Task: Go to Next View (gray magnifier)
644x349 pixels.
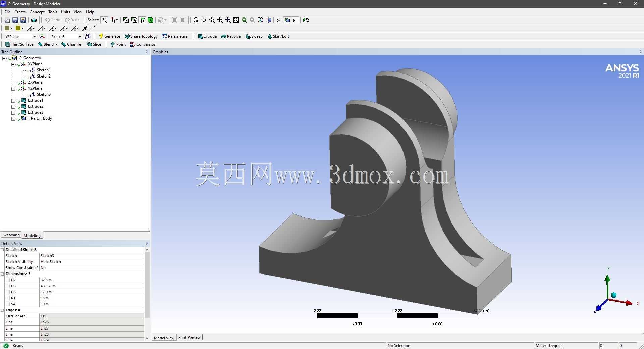Action: 252,20
